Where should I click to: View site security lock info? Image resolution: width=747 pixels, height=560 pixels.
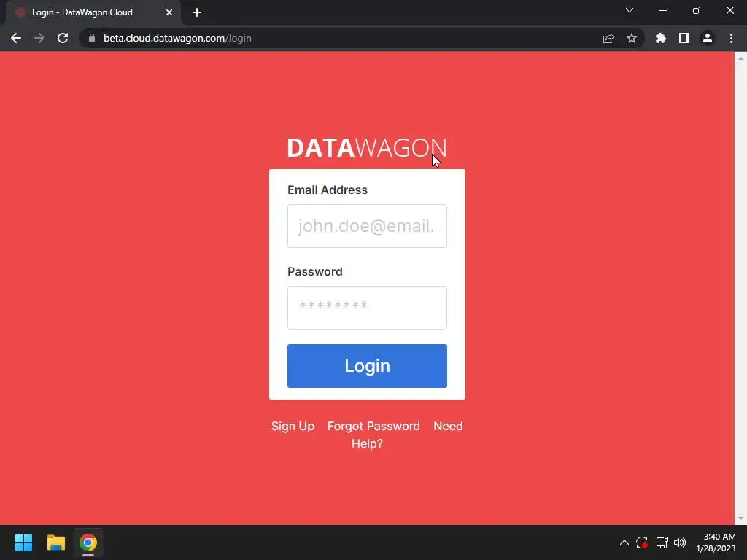[92, 38]
